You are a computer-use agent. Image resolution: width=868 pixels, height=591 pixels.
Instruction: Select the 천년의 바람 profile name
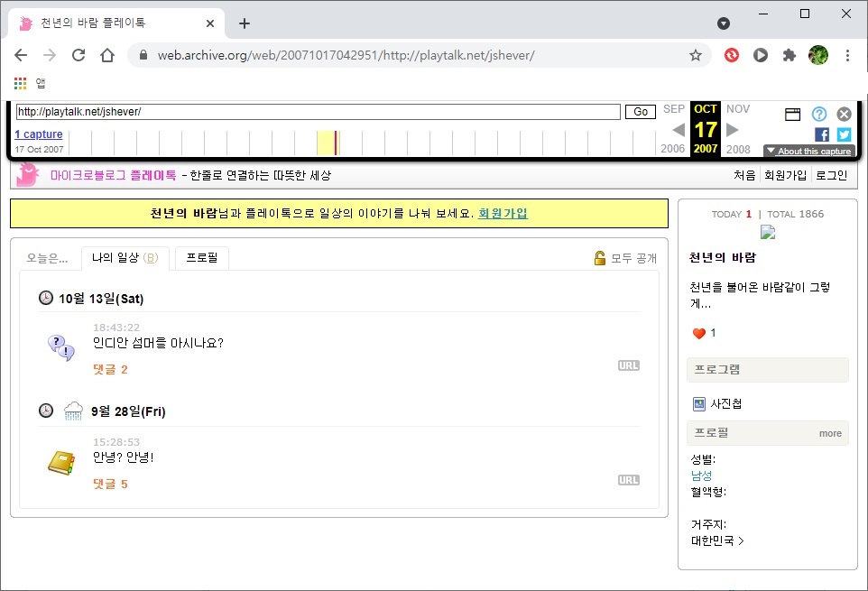pyautogui.click(x=722, y=257)
